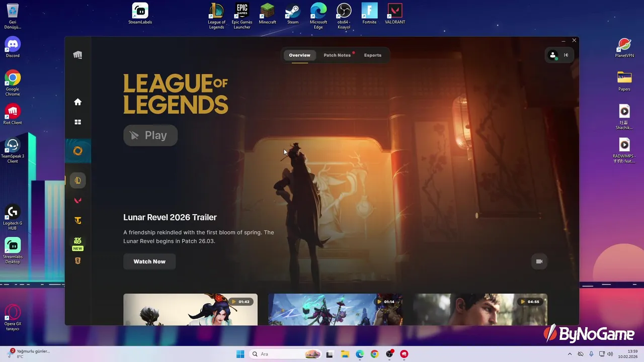The width and height of the screenshot is (644, 362).
Task: Go to the Home icon in sidebar
Action: tap(77, 102)
